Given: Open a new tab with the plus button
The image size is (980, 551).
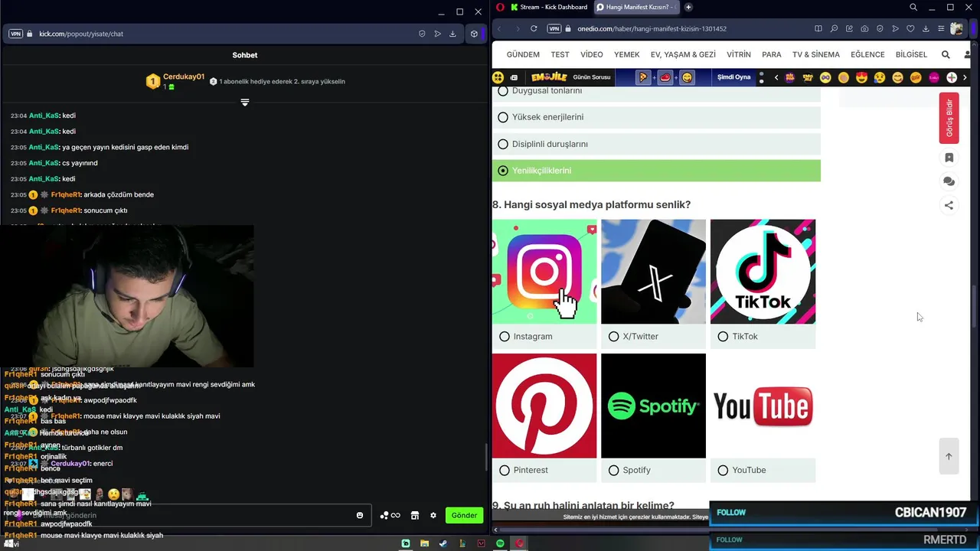Looking at the screenshot, I should (x=688, y=7).
